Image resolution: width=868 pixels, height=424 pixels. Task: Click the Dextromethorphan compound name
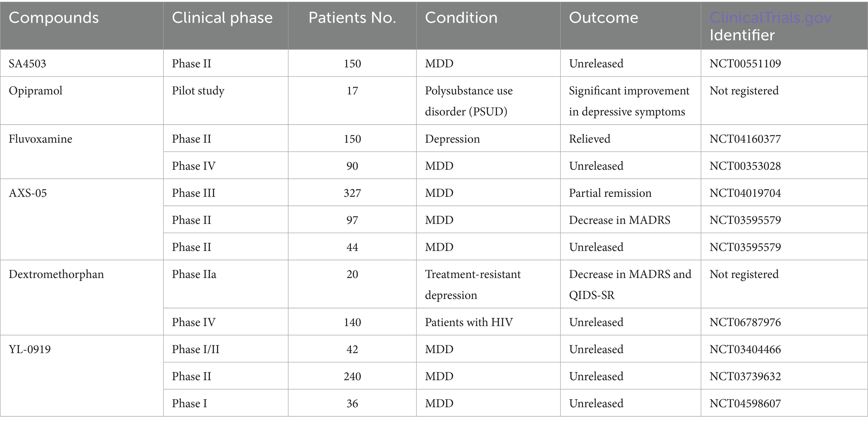[56, 275]
